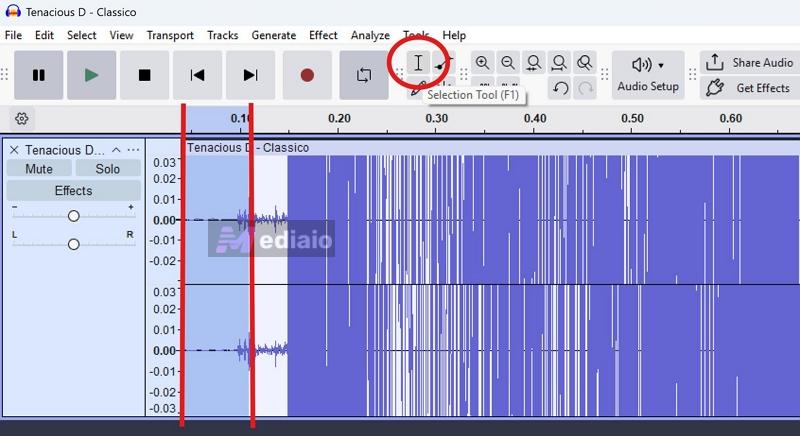Open the Audio Setup dropdown

(x=648, y=75)
